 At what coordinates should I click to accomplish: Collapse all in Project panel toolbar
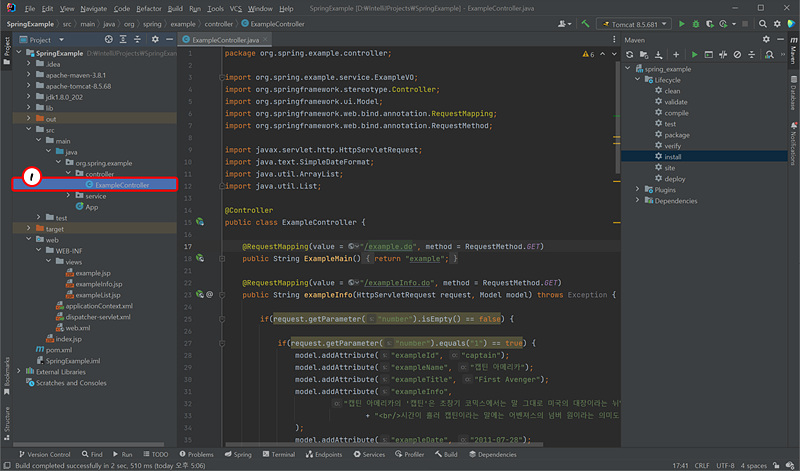[137, 39]
